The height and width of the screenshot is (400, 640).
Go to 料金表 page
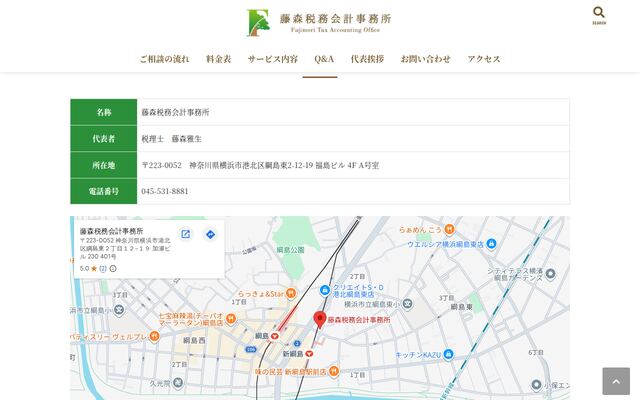219,59
